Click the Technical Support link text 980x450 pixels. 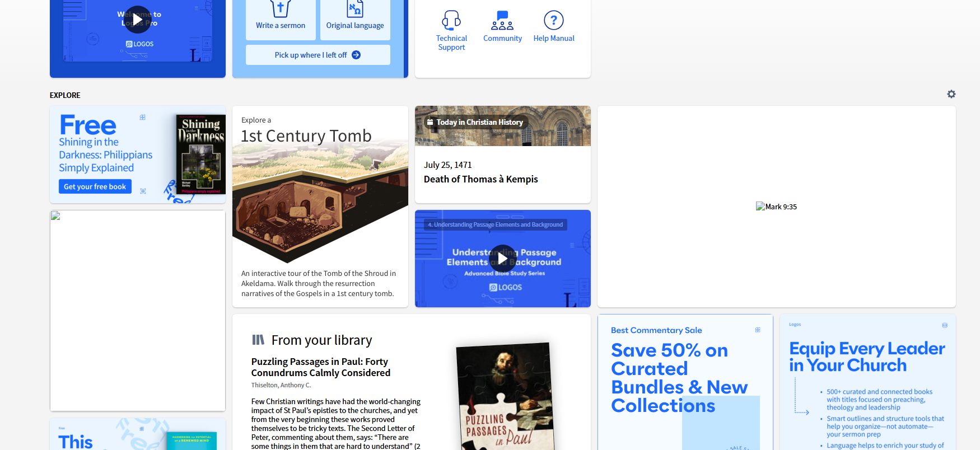(451, 43)
